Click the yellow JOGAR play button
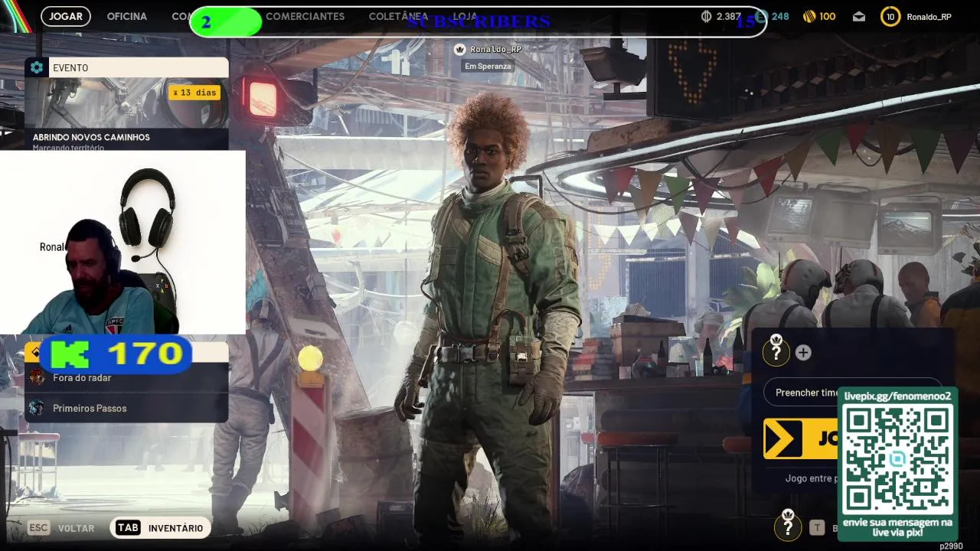The width and height of the screenshot is (980, 551). [801, 439]
